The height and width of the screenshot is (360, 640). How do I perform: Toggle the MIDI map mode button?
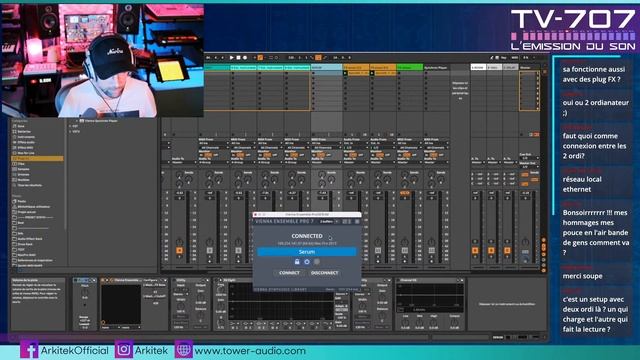coord(515,58)
